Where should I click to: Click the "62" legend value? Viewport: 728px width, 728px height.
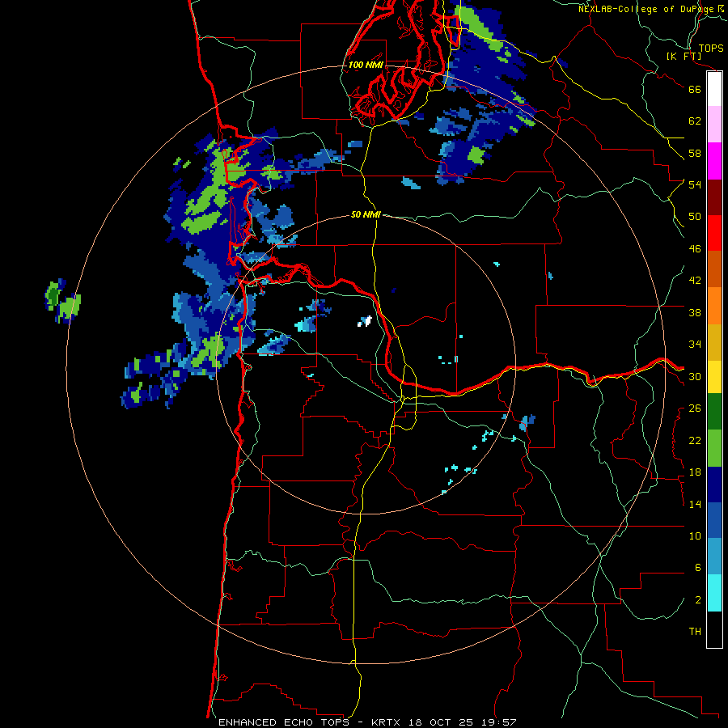(695, 121)
